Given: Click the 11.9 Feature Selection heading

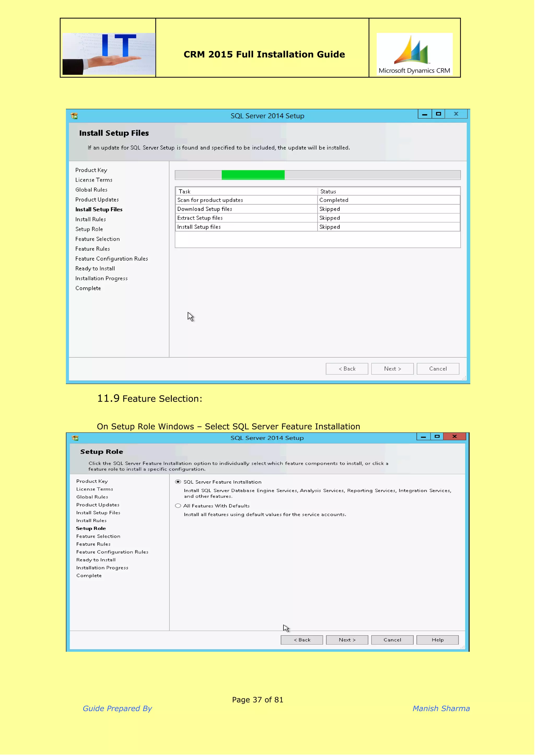Looking at the screenshot, I should tap(150, 399).
